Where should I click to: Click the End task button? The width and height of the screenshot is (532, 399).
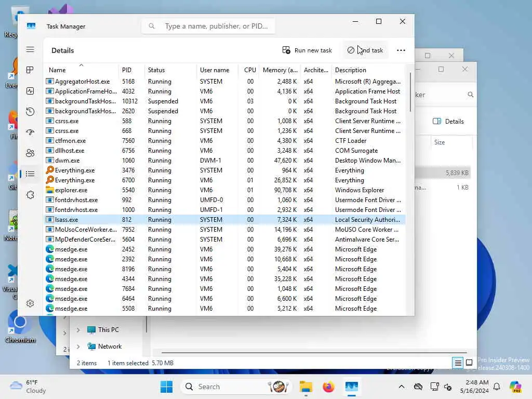click(x=365, y=50)
